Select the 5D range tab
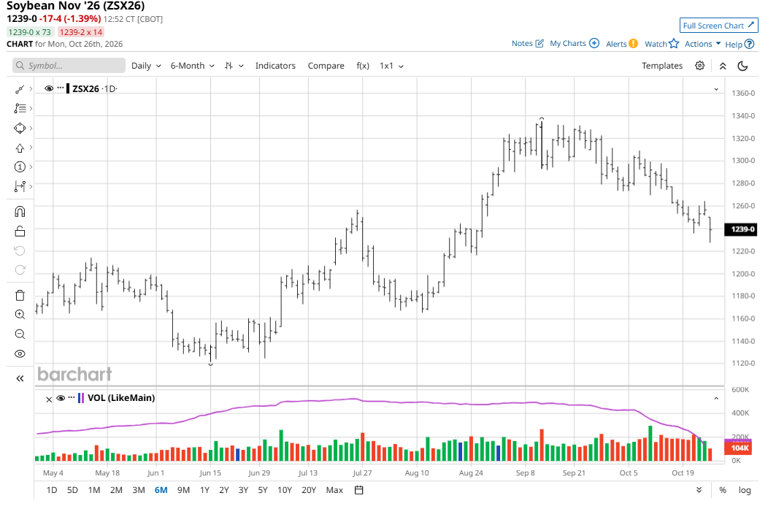Viewport: 768px width, 512px height. pyautogui.click(x=72, y=490)
